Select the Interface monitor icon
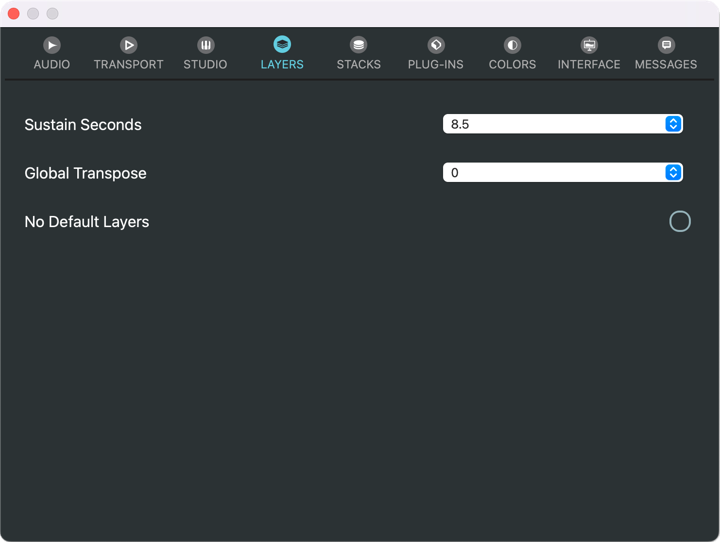 [x=589, y=45]
